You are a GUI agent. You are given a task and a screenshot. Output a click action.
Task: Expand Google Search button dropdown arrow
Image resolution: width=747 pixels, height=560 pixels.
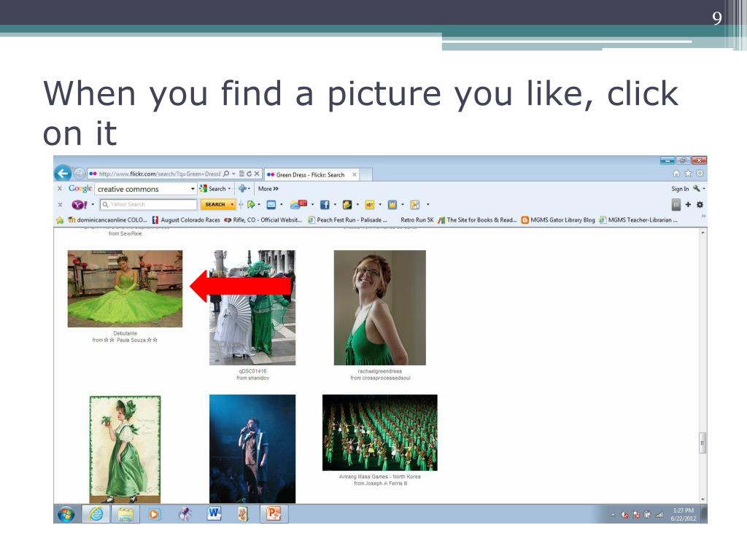click(x=229, y=189)
